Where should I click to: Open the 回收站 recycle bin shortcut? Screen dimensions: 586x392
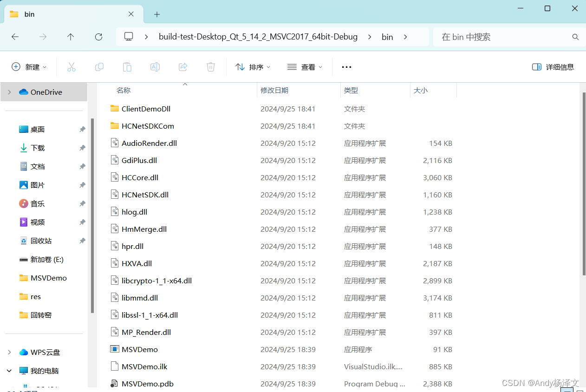[x=36, y=241]
